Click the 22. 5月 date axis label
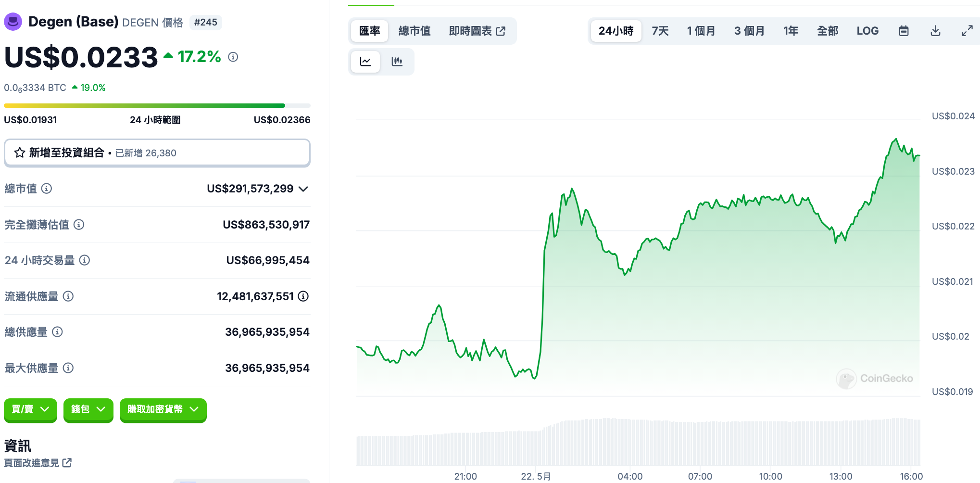The width and height of the screenshot is (980, 483). (x=536, y=476)
